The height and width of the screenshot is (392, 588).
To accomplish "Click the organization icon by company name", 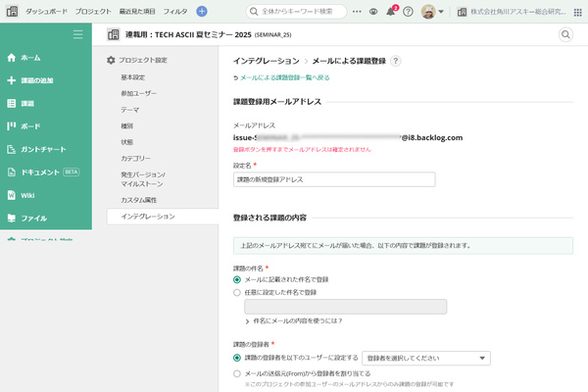I will point(462,12).
